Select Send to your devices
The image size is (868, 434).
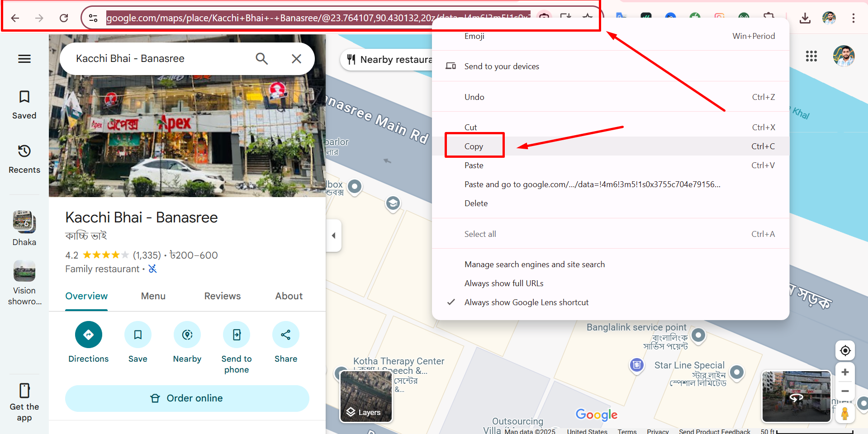[611, 66]
